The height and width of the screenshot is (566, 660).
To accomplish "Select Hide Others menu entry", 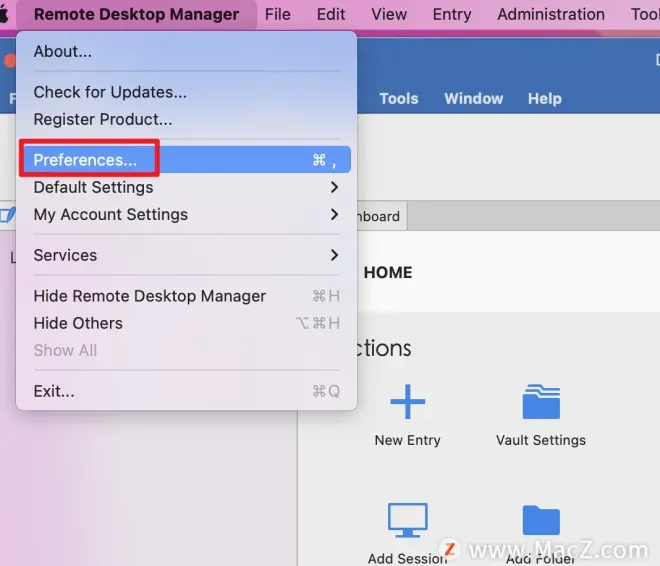I will click(x=185, y=323).
